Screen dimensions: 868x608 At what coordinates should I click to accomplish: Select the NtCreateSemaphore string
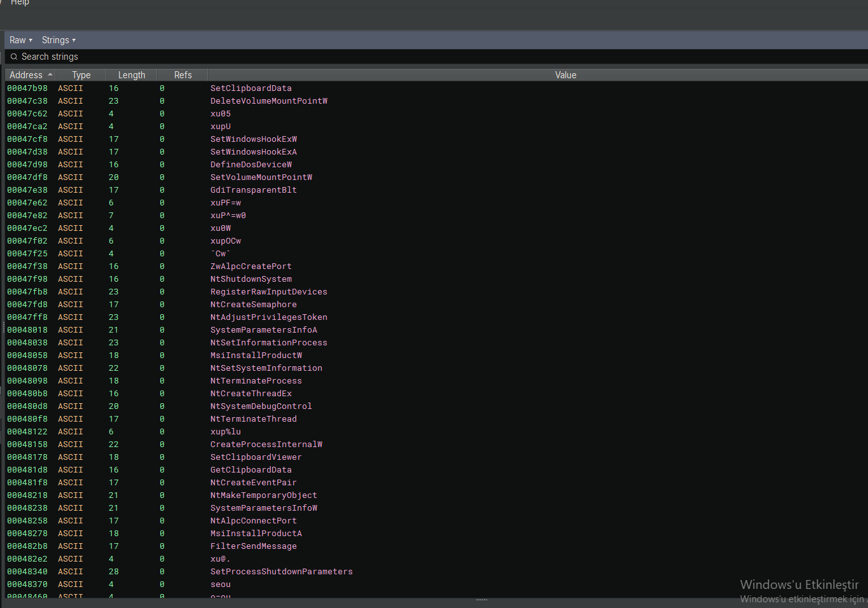[x=254, y=305]
